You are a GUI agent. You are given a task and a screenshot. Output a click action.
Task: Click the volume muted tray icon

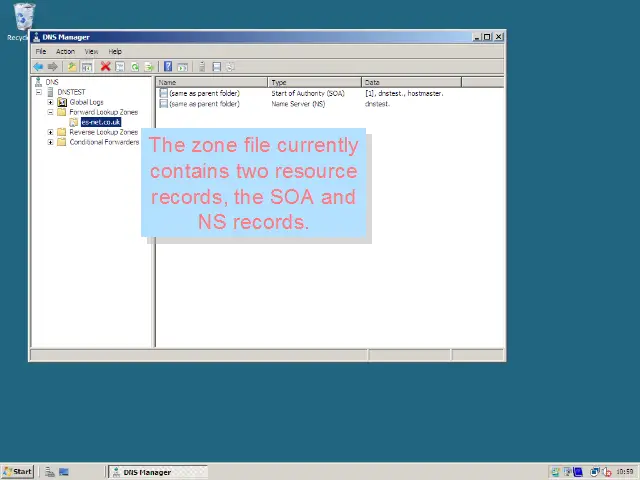tap(607, 472)
